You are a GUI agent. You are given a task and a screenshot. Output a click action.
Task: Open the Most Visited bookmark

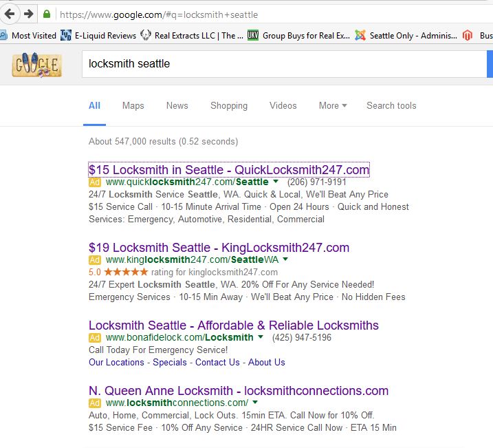(x=29, y=36)
